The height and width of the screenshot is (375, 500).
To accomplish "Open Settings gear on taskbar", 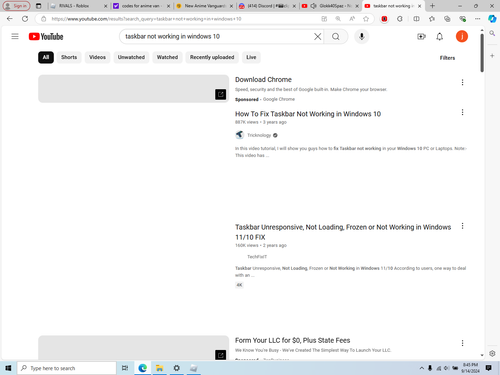I will point(177,368).
